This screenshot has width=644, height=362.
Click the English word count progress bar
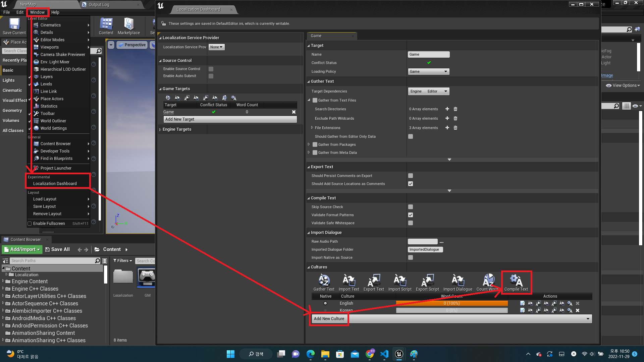click(x=451, y=303)
